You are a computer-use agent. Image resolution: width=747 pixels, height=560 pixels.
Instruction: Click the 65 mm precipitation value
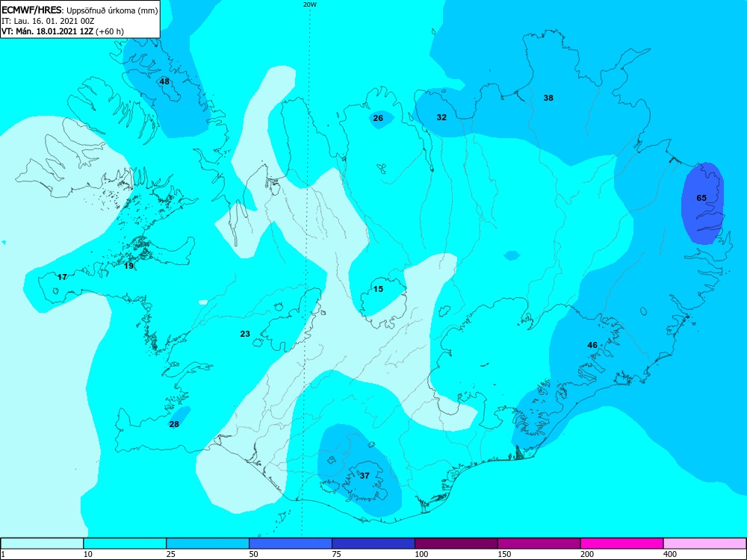[701, 198]
